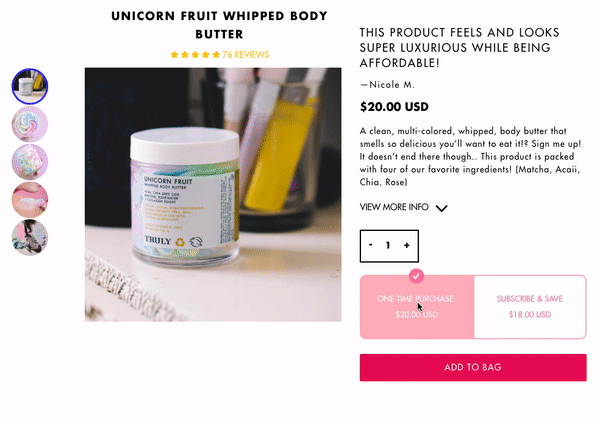The width and height of the screenshot is (600, 424).
Task: Show the lips close-up thumbnail
Action: (x=30, y=200)
